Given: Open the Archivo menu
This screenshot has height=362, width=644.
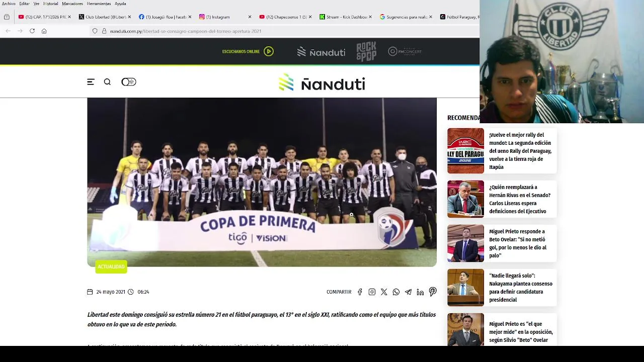Looking at the screenshot, I should tap(9, 4).
